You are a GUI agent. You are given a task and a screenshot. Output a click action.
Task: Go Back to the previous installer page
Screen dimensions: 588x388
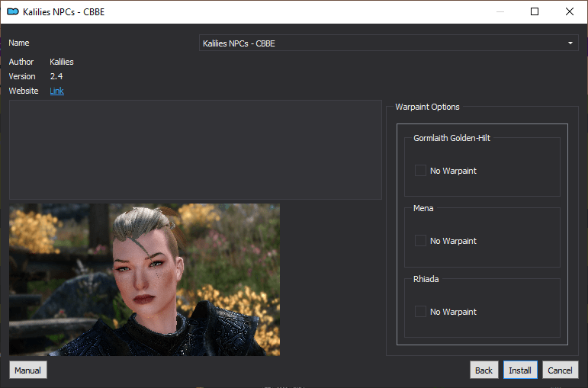click(484, 370)
